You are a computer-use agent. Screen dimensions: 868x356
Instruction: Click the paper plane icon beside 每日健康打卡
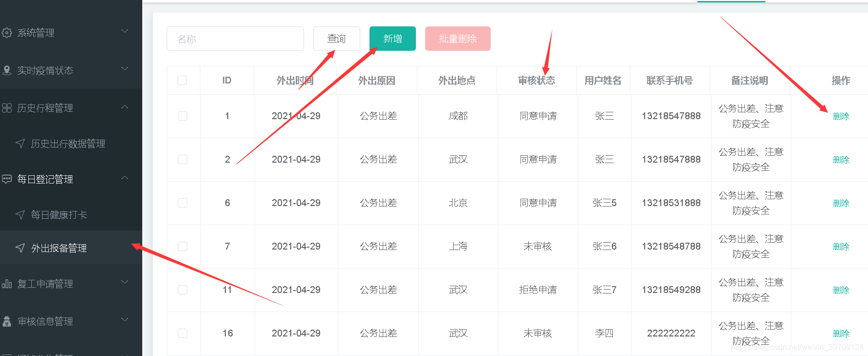[x=20, y=215]
